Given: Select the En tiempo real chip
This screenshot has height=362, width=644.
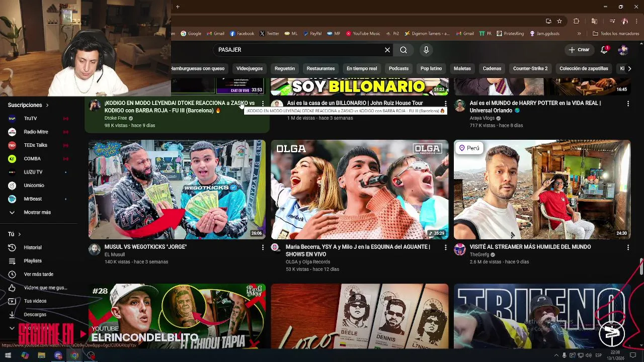Looking at the screenshot, I should [x=362, y=68].
